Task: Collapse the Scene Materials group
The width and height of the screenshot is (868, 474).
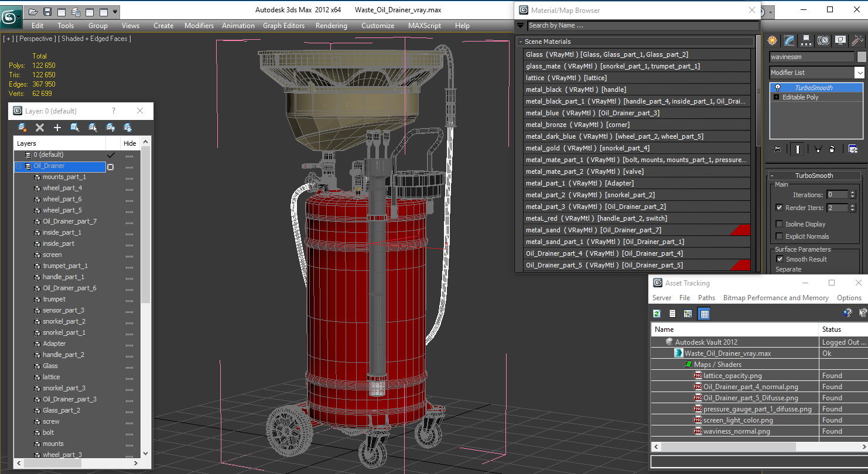Action: click(x=520, y=42)
